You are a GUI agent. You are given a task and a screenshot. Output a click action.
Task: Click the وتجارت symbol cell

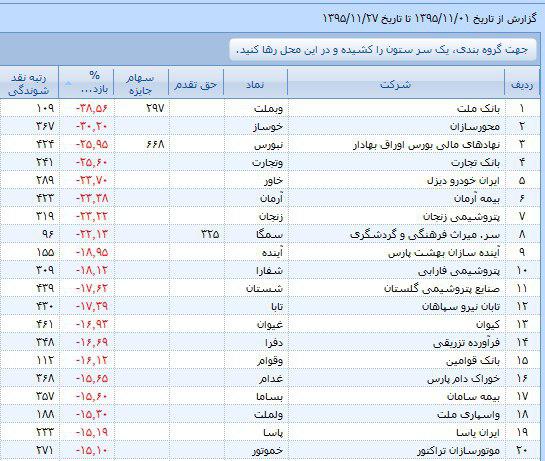(x=257, y=162)
